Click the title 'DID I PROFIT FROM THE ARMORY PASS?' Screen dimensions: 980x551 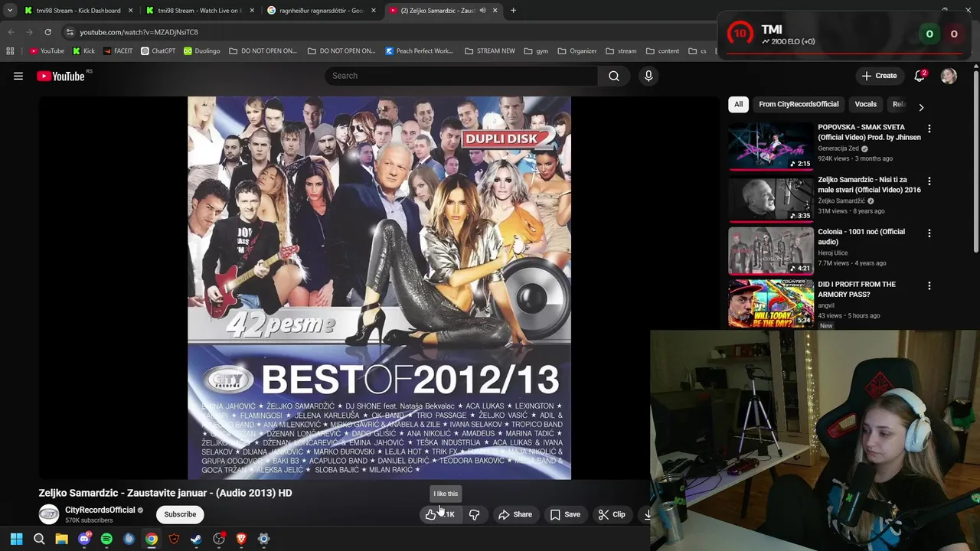[857, 289]
